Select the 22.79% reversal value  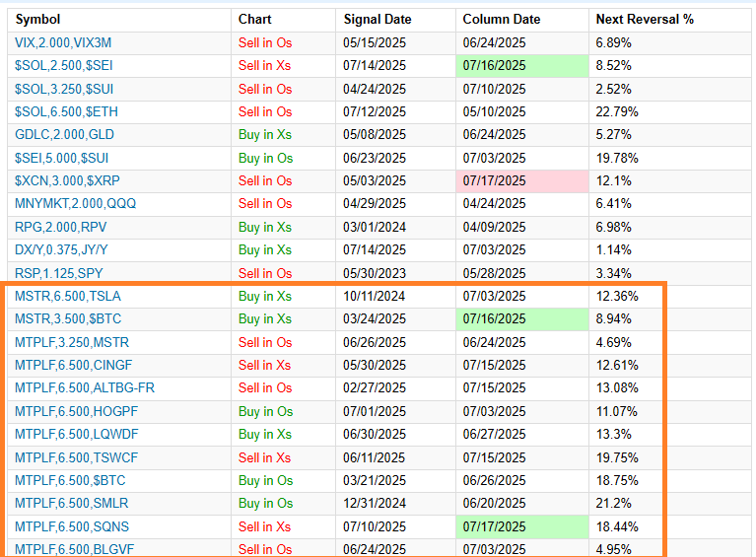617,111
